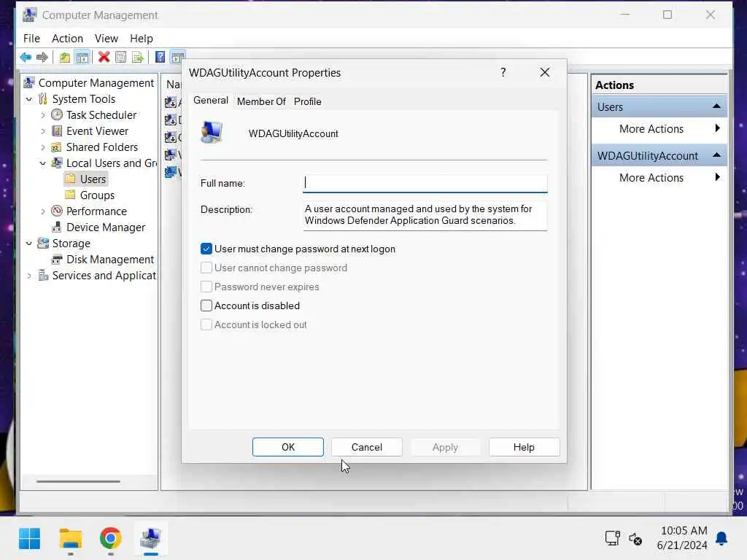Click the Computer Management taskbar icon
Image resolution: width=747 pixels, height=560 pixels.
[x=150, y=539]
